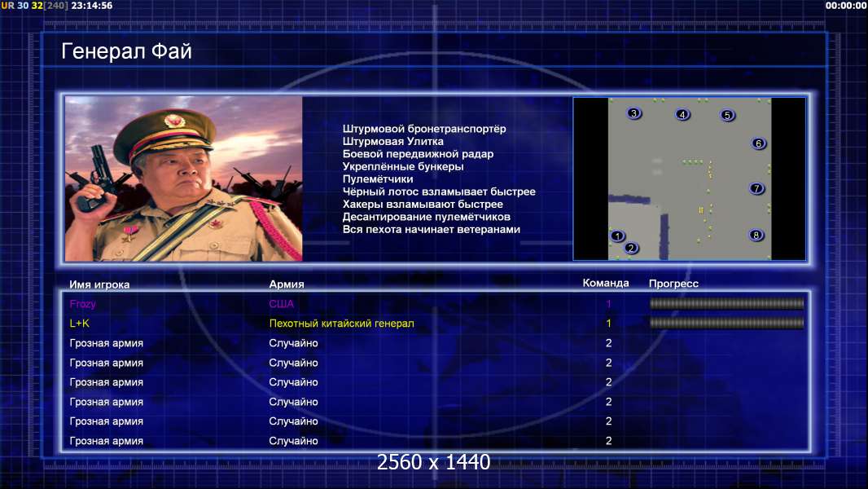
Task: Click team number 1 in L+K's row
Action: [608, 324]
